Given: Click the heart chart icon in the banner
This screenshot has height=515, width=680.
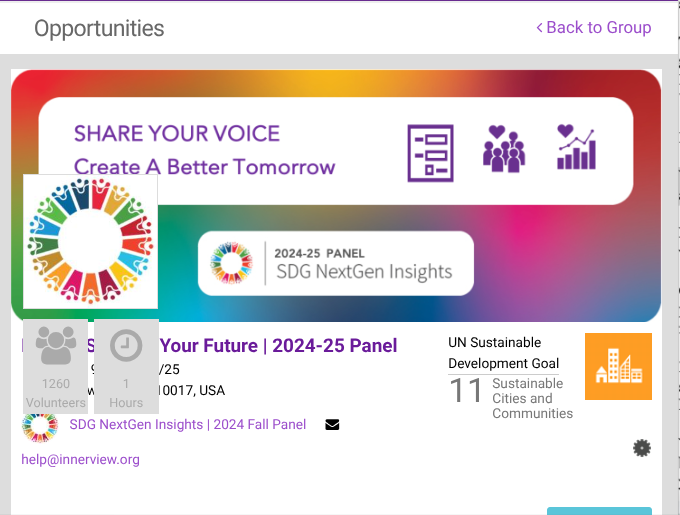Looking at the screenshot, I should tap(576, 148).
